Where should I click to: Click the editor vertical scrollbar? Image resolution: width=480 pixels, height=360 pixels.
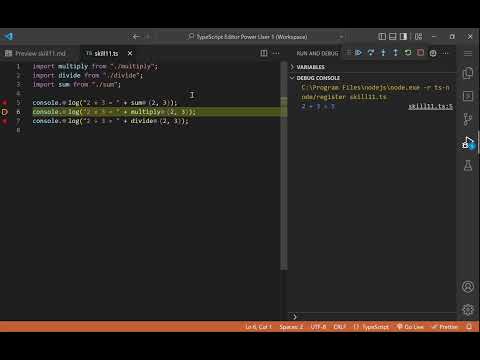tap(284, 165)
